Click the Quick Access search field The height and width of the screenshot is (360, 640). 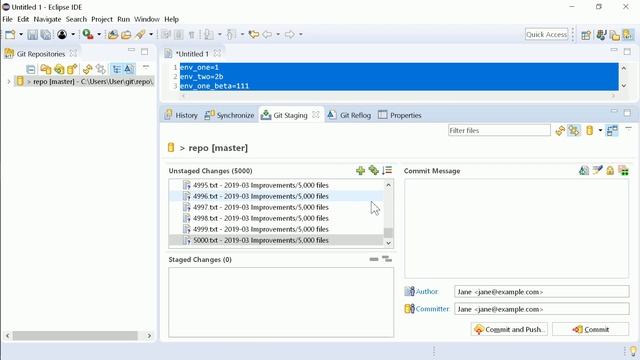click(x=547, y=35)
